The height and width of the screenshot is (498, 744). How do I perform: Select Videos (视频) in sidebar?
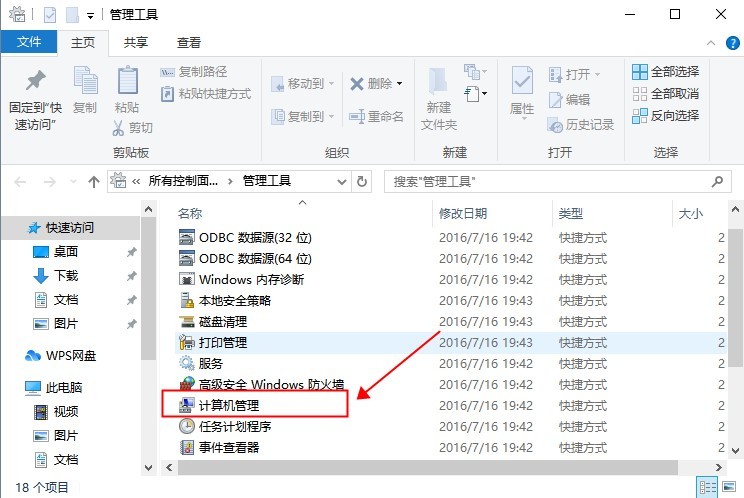[65, 411]
